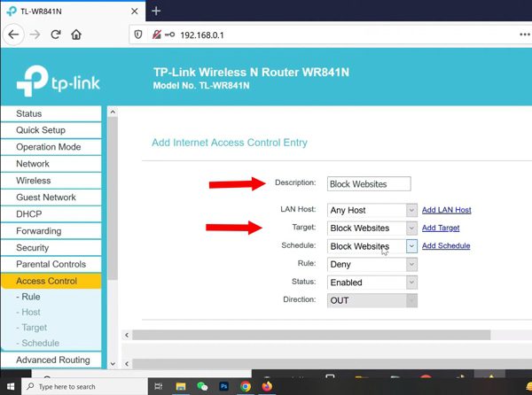
Task: Open WeChat from the taskbar
Action: point(202,386)
